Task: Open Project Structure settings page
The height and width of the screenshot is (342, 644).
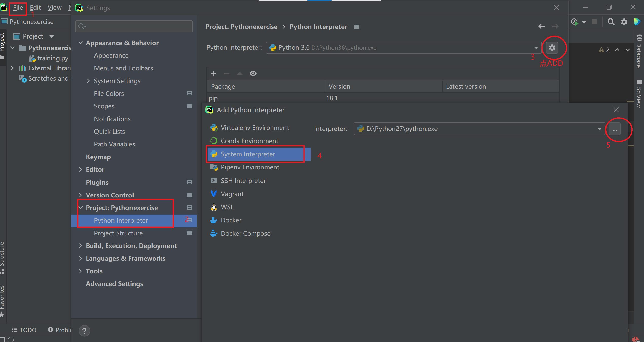Action: point(118,233)
